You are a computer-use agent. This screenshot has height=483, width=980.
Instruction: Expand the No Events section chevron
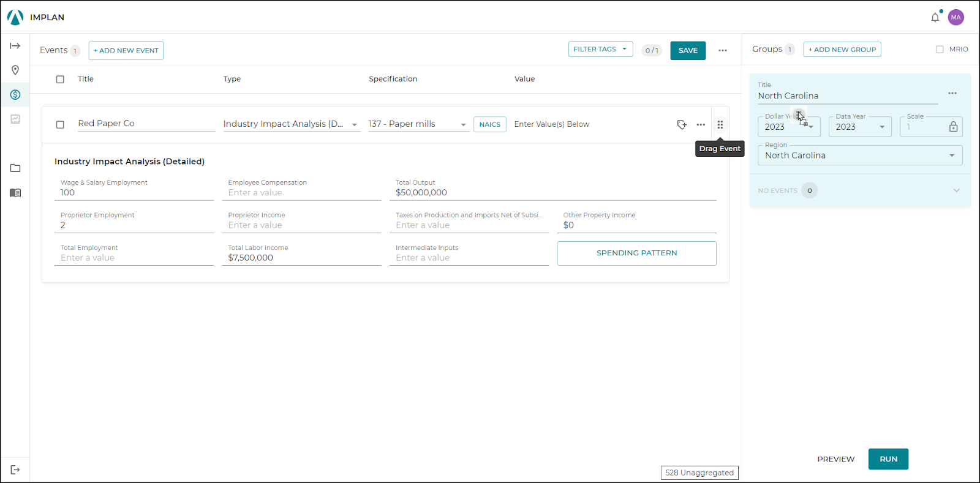(x=956, y=190)
